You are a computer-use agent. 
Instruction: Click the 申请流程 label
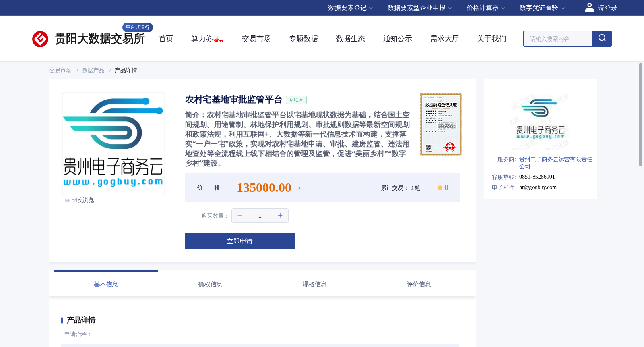78,335
